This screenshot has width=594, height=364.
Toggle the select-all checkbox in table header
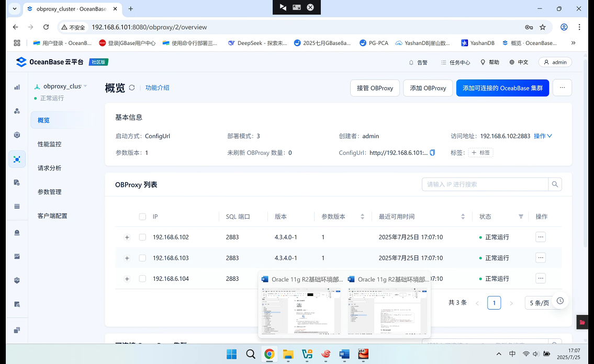142,217
